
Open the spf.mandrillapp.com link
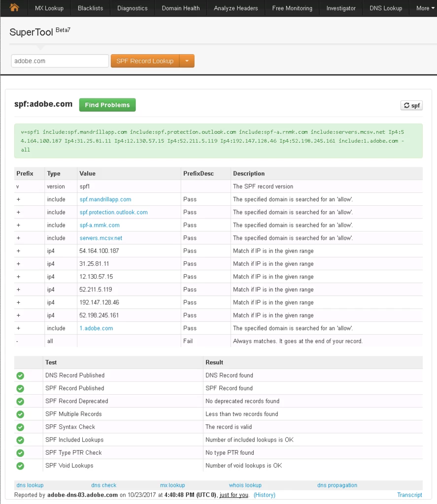pyautogui.click(x=105, y=199)
